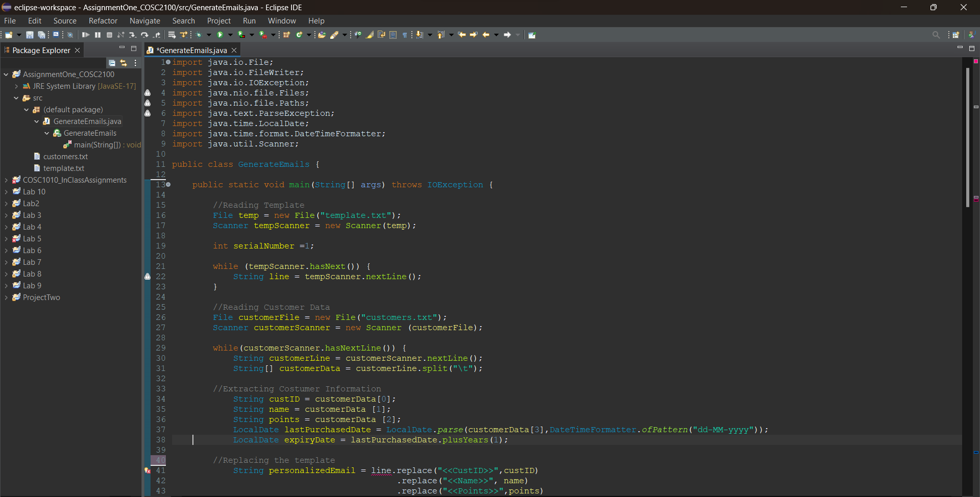Start debugging with the bug Debug icon
This screenshot has width=980, height=497.
(199, 35)
